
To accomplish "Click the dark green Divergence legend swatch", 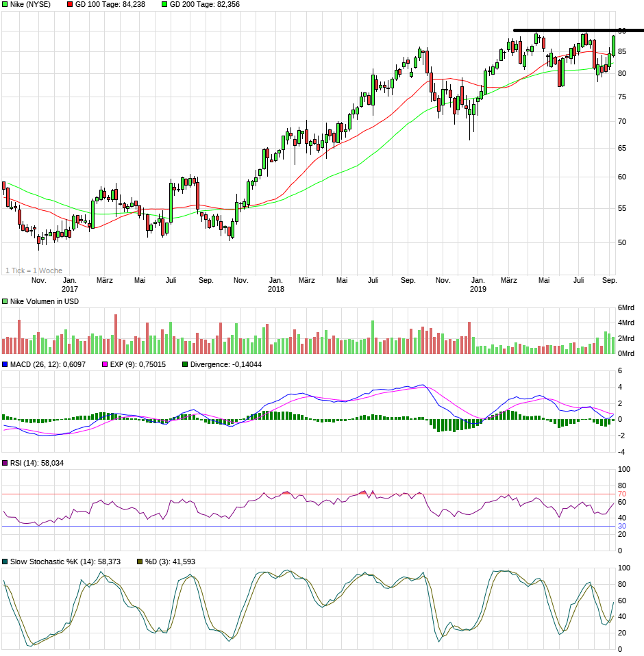I will click(x=185, y=365).
